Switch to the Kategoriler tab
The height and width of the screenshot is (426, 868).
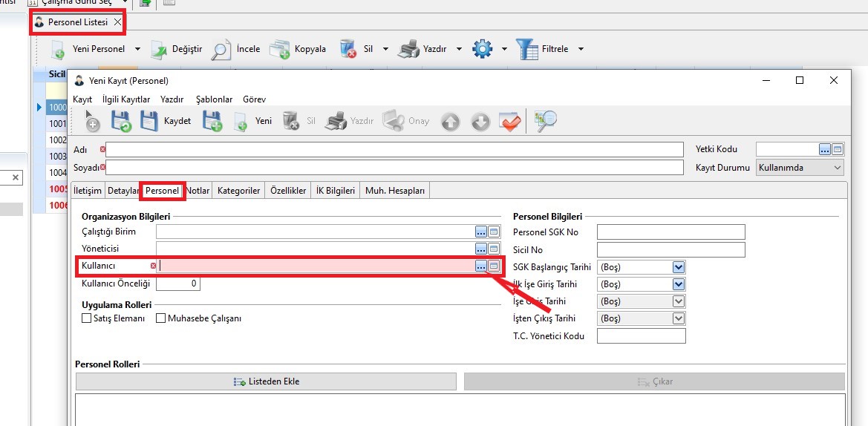tap(238, 191)
